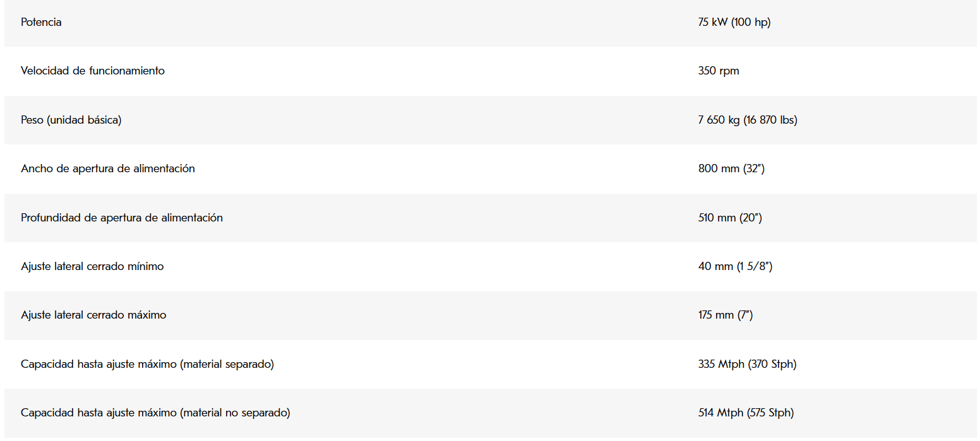Screen dimensions: 980x441
Task: Select the 510 mm (20″) value
Action: (x=730, y=218)
